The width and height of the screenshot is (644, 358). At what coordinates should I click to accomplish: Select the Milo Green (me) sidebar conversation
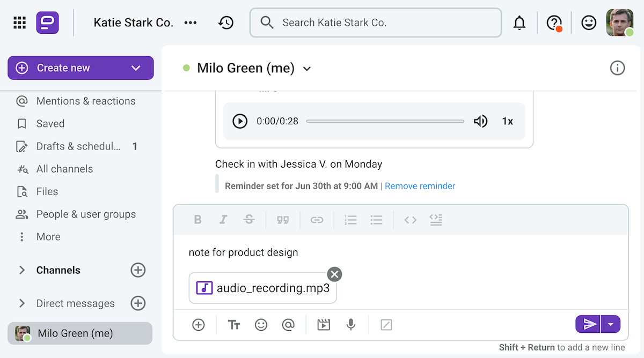(x=80, y=333)
